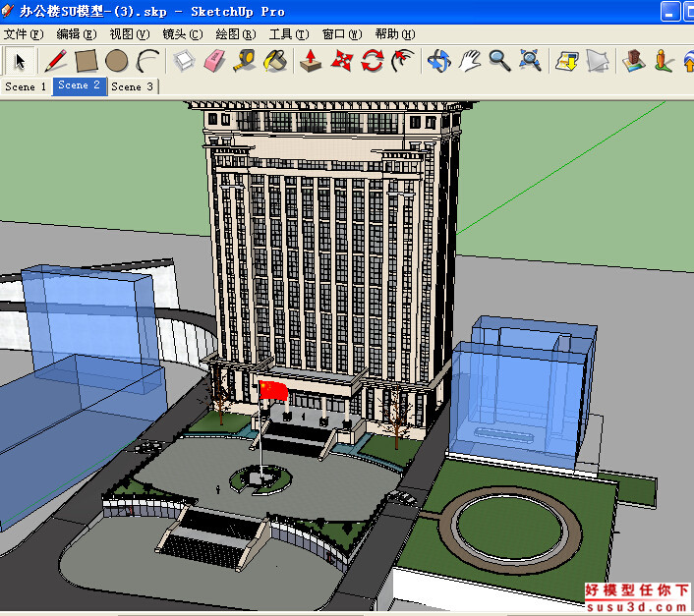
Task: Choose the Offset tool
Action: (403, 61)
